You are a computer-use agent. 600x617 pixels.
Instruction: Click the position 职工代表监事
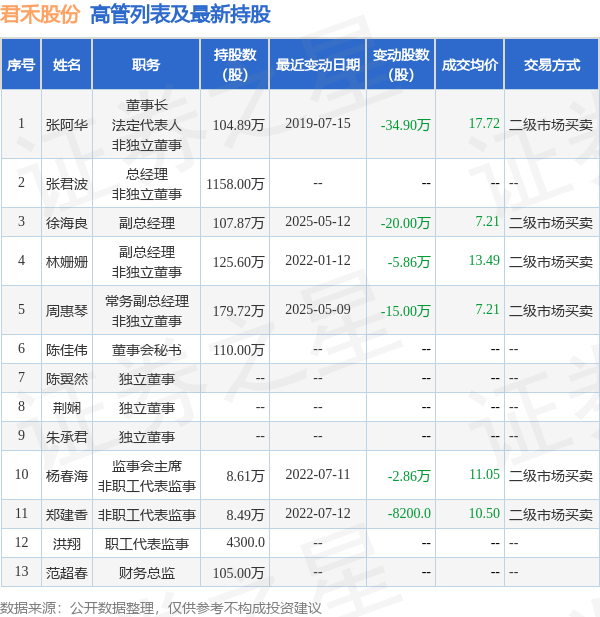tap(146, 544)
